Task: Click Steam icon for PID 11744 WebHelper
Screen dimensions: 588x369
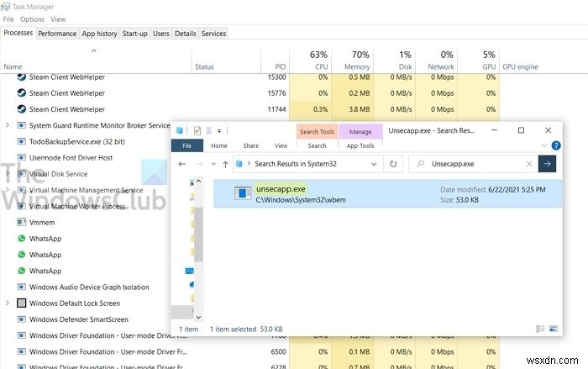Action: [21, 109]
